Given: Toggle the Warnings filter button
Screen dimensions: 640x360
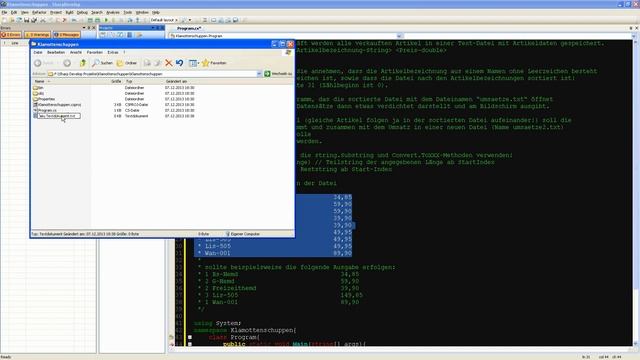Looking at the screenshot, I should 37,35.
